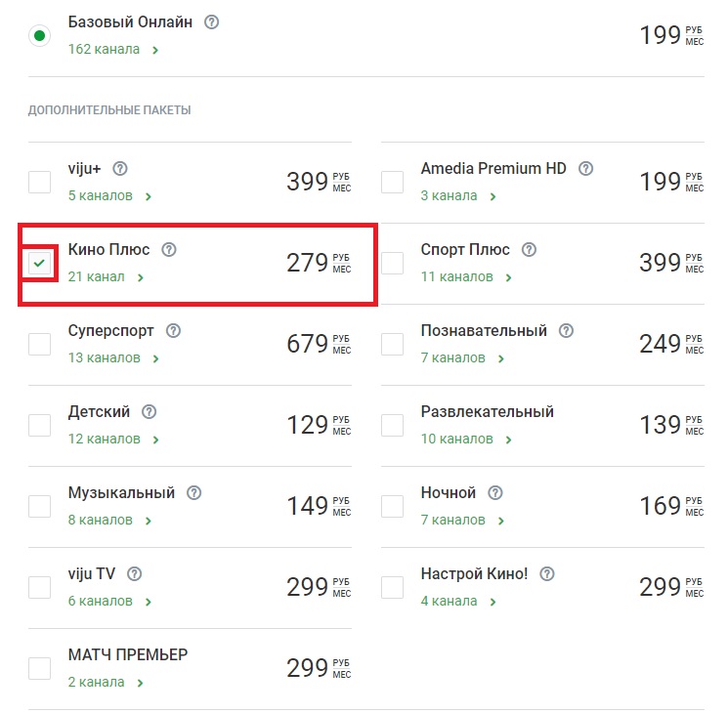This screenshot has height=713, width=728.
Task: Show info for Amedia Premium HD package
Action: pyautogui.click(x=586, y=169)
